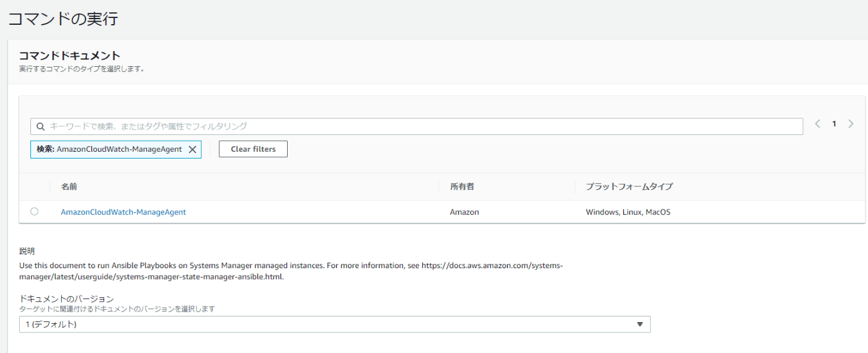Open the document version dropdown

click(x=335, y=325)
